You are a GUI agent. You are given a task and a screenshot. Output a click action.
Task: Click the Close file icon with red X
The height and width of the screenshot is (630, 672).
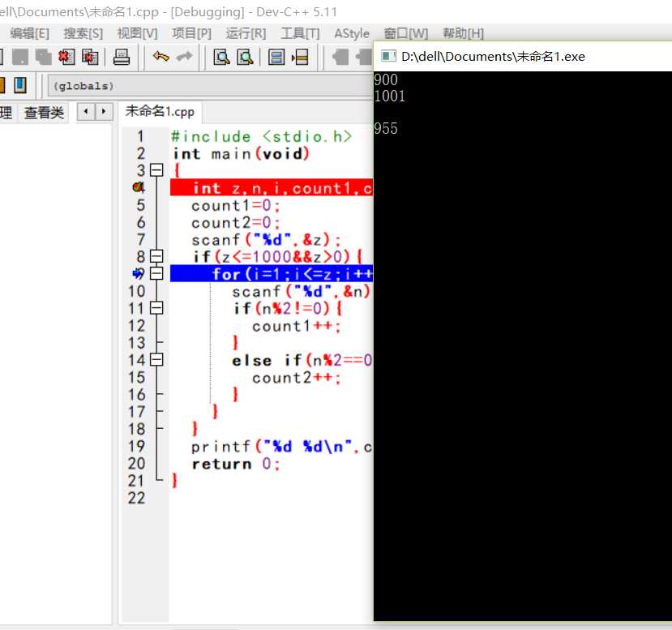(x=66, y=57)
